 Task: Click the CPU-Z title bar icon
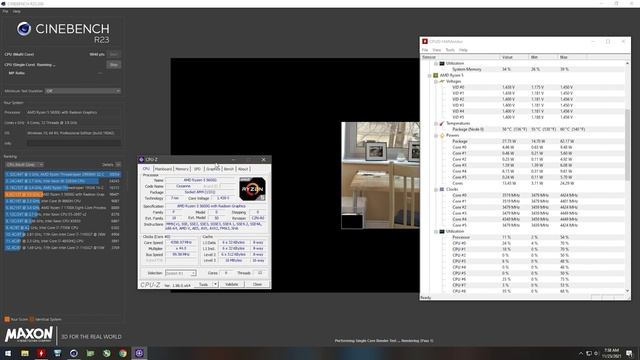coord(142,160)
